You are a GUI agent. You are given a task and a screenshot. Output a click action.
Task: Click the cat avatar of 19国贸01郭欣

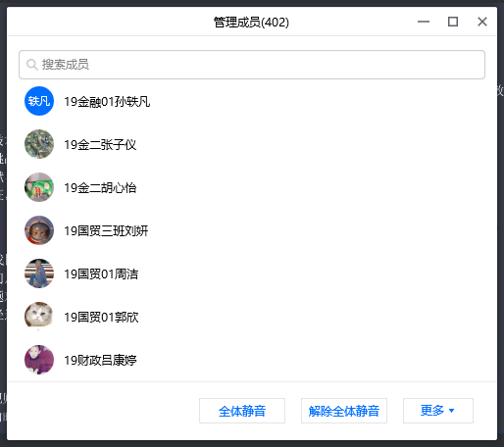(39, 316)
